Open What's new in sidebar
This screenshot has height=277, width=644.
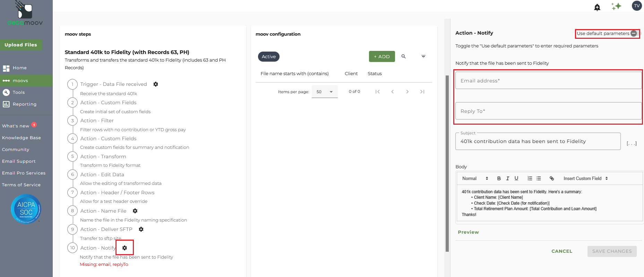[x=16, y=126]
